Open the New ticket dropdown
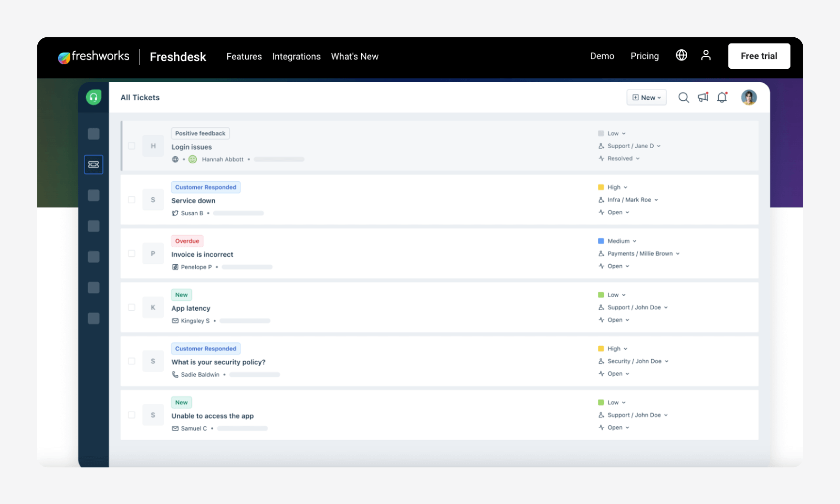 coord(646,98)
